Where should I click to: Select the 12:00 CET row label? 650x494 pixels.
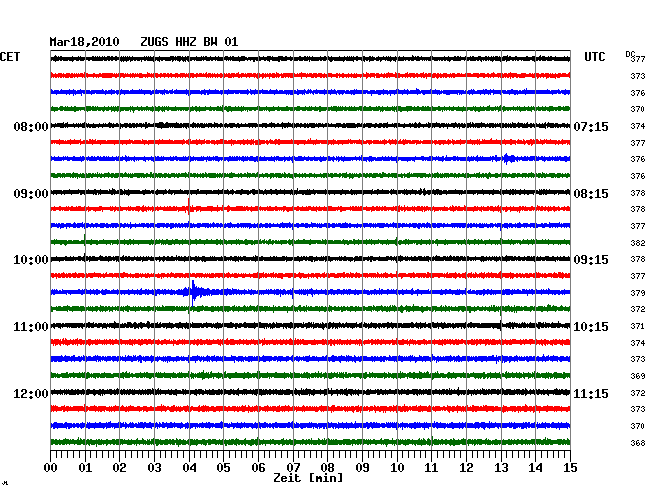coord(31,393)
